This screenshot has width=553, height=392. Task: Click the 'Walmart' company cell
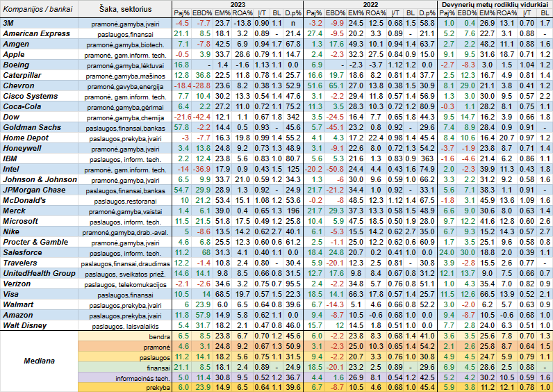pos(39,304)
